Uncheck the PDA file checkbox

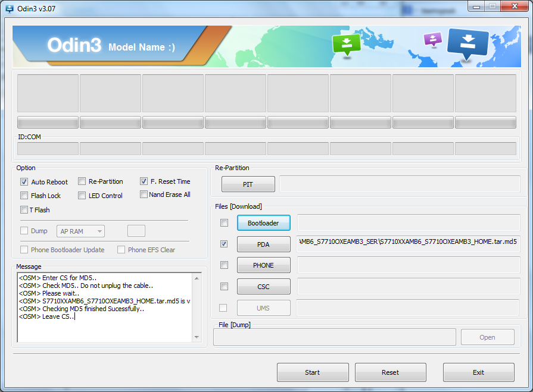pos(224,244)
